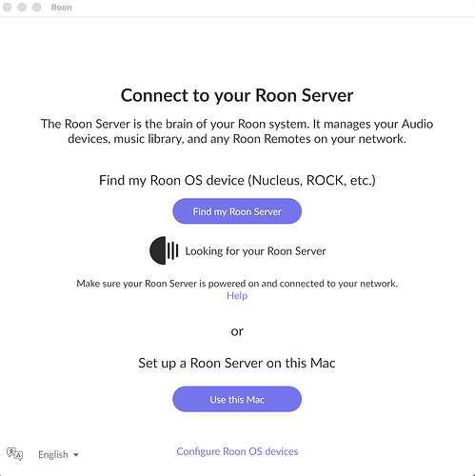Image resolution: width=475 pixels, height=476 pixels.
Task: Click the Roon Server brain description paragraph
Action: click(x=237, y=131)
